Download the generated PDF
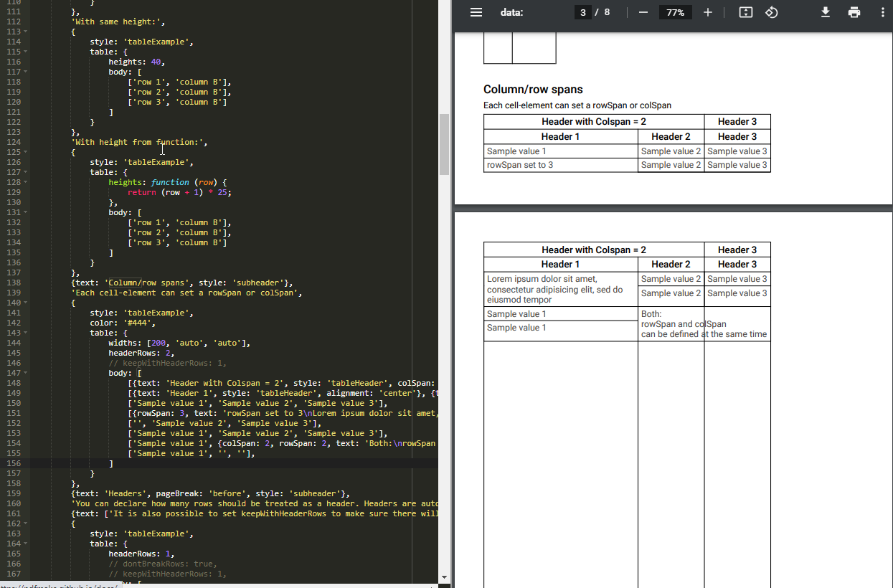893x588 pixels. tap(826, 12)
